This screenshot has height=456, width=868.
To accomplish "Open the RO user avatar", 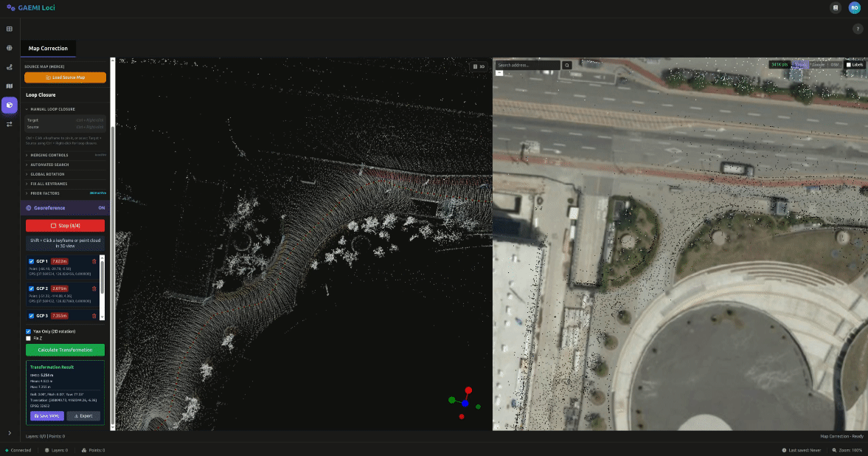I will tap(854, 7).
